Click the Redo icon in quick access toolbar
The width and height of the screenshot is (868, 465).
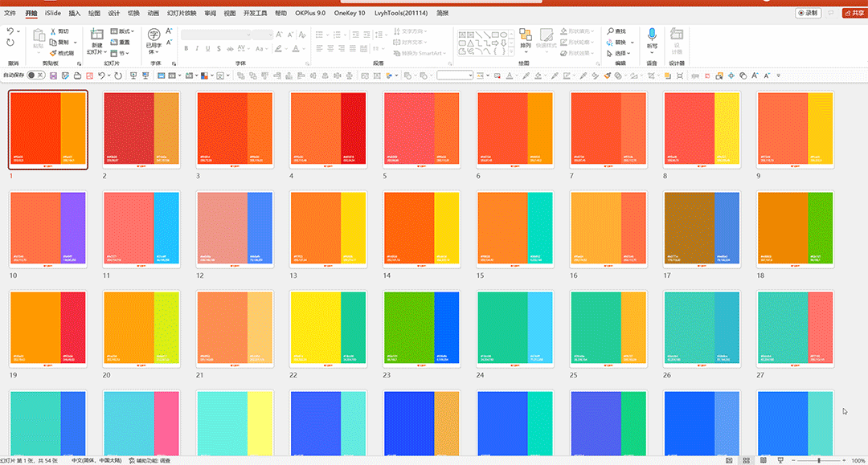118,75
